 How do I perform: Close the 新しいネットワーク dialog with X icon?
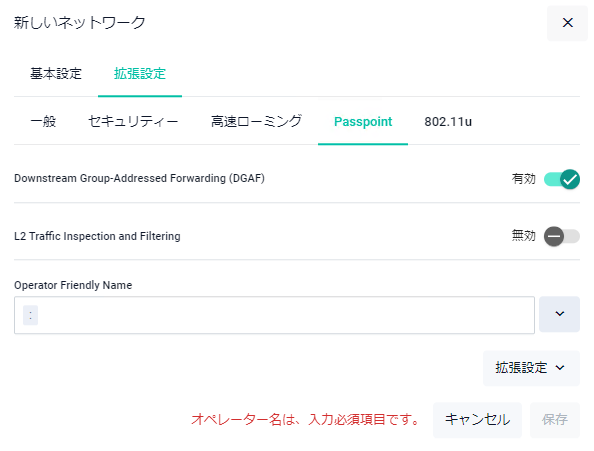tap(567, 23)
